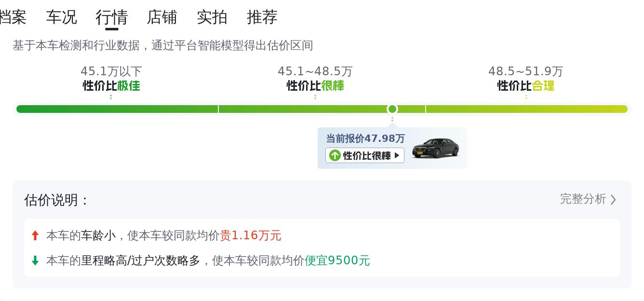This screenshot has height=301, width=644.
Task: Click the circular marker on the valuation bar
Action: (x=392, y=109)
